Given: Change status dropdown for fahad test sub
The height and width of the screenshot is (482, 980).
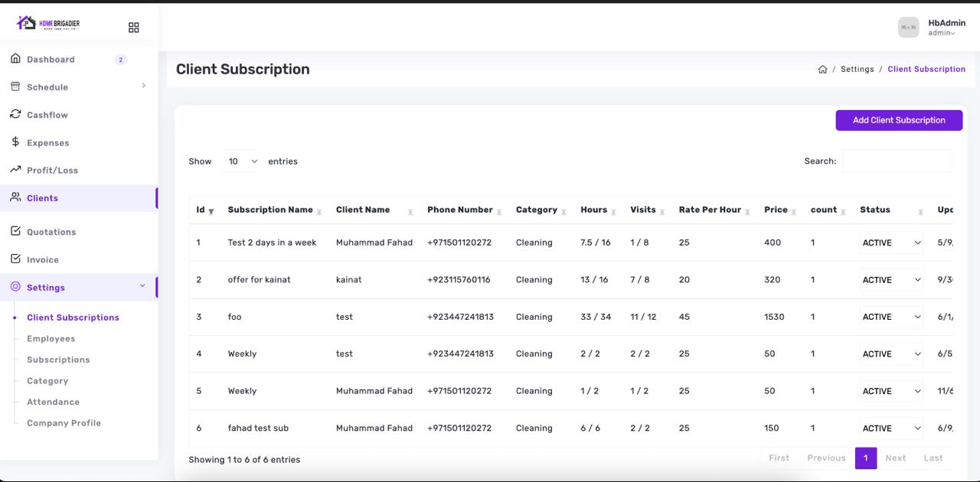Looking at the screenshot, I should click(892, 428).
